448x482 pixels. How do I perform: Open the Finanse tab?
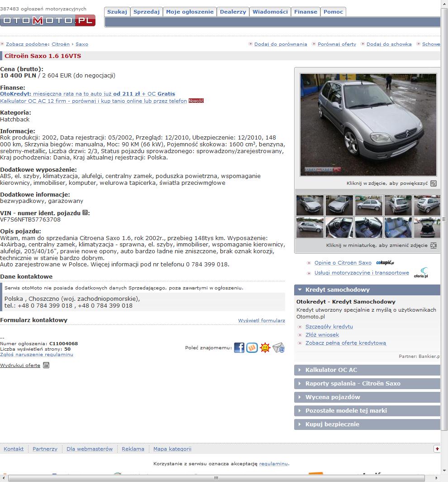(305, 12)
